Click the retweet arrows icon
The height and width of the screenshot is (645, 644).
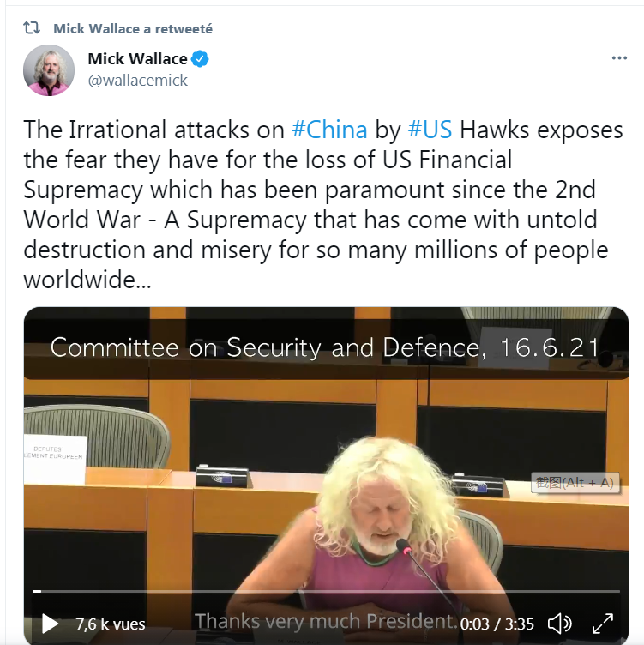tap(32, 28)
